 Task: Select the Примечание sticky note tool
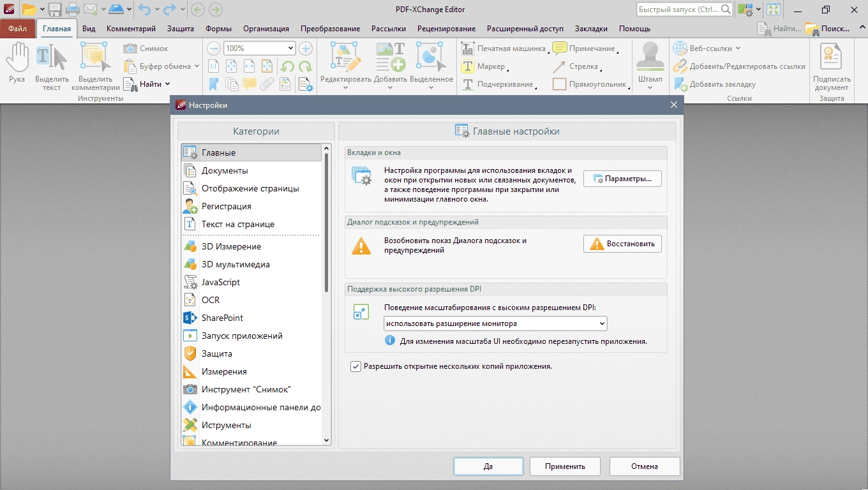coord(585,48)
